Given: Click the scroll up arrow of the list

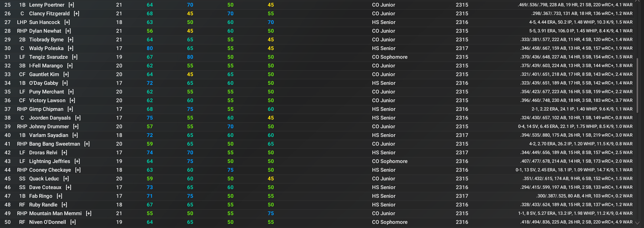Looking at the screenshot, I should (x=637, y=1).
